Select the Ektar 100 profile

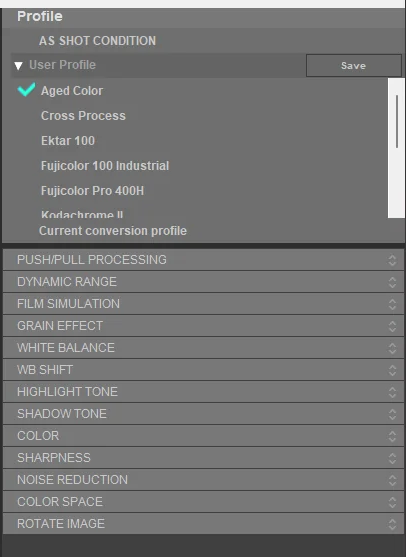pos(68,141)
